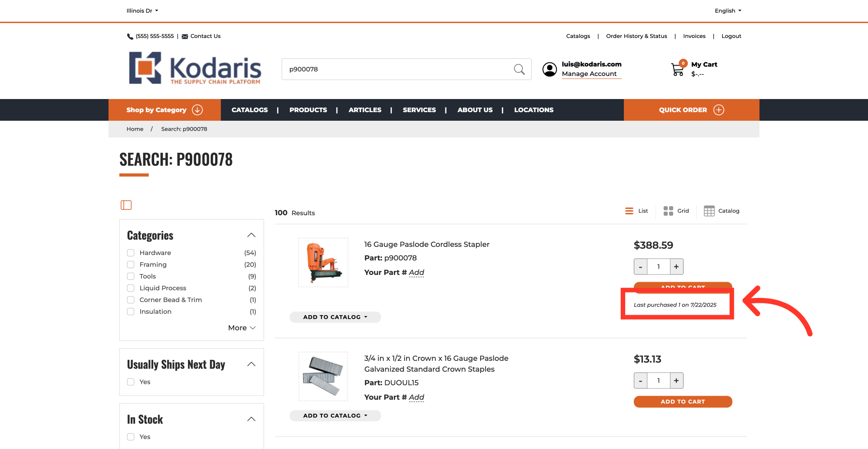This screenshot has width=868, height=449.
Task: Collapse the In Stock filter section
Action: click(251, 419)
